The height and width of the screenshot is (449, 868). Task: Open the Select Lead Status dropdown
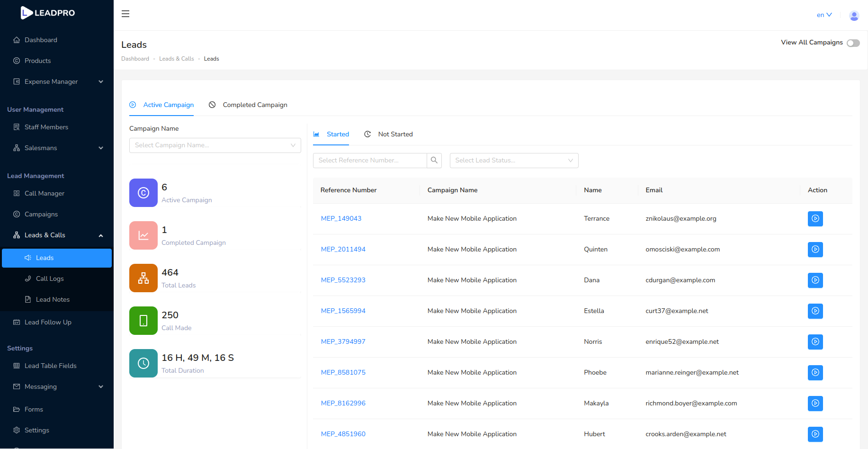point(514,161)
